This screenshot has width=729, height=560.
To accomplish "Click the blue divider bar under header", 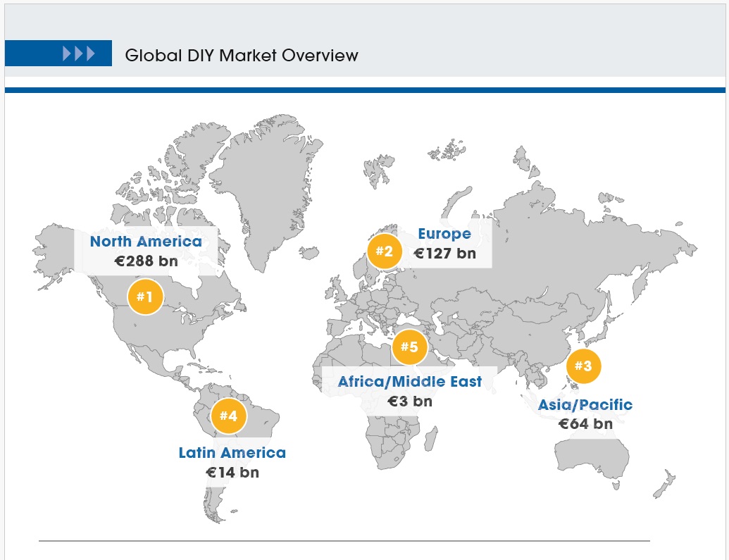I will (x=364, y=90).
